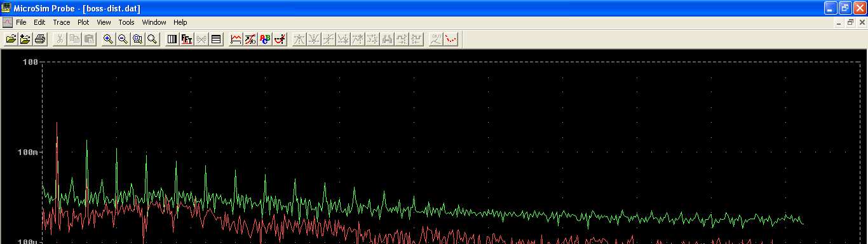Click the Eval Goal Function icon
Image resolution: width=868 pixels, height=244 pixels.
pyautogui.click(x=250, y=39)
